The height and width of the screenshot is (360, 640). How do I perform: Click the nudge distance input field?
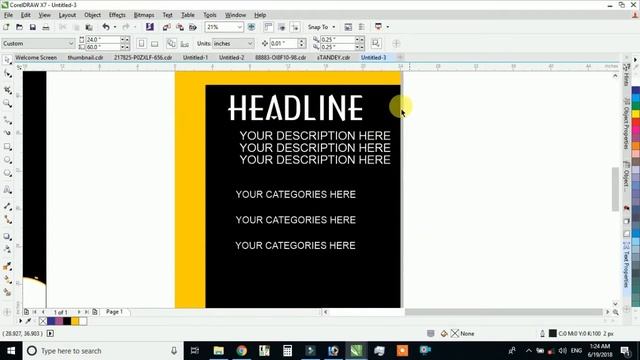point(284,43)
